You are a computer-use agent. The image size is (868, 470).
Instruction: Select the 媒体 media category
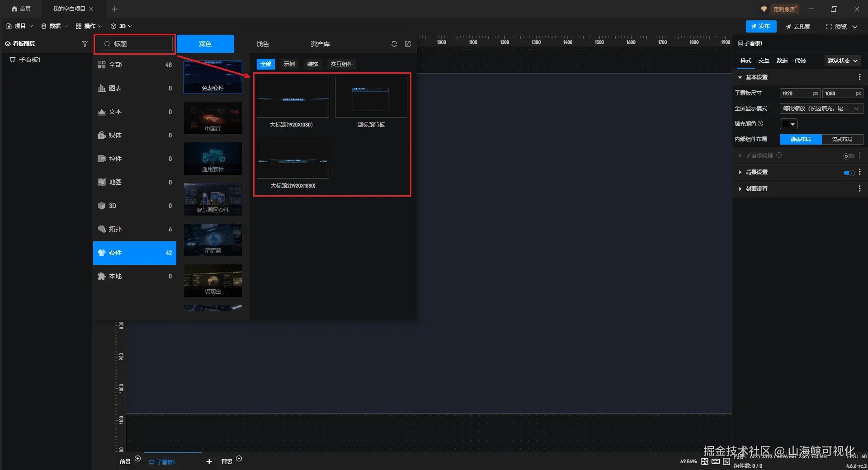tap(135, 135)
